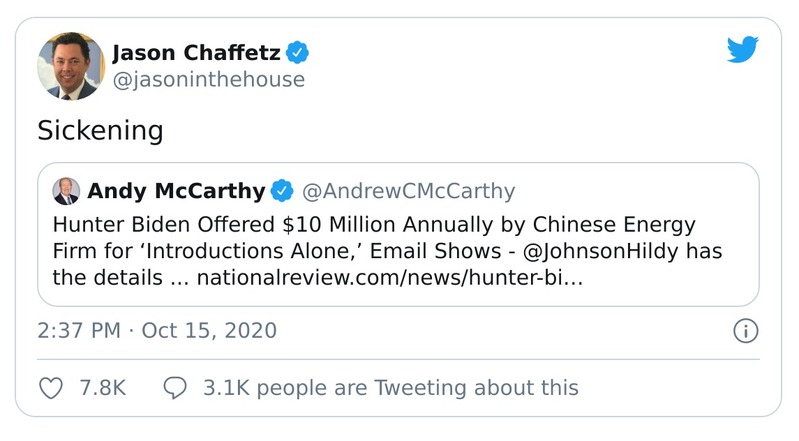Click the heart like icon
Screen dimensions: 799x441
[50, 387]
